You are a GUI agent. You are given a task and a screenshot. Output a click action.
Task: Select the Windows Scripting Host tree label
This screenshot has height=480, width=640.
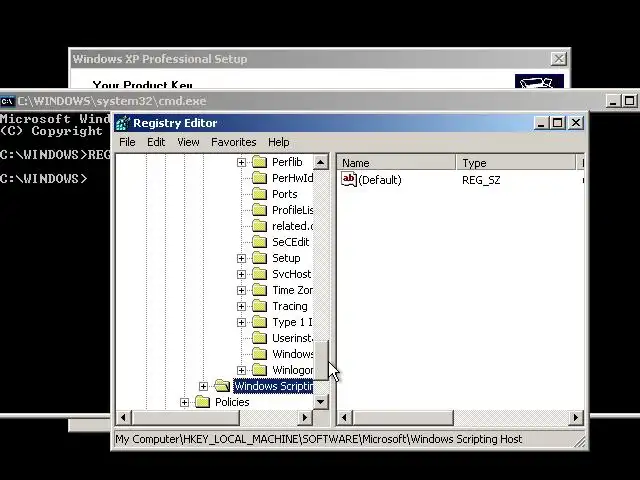coord(273,386)
